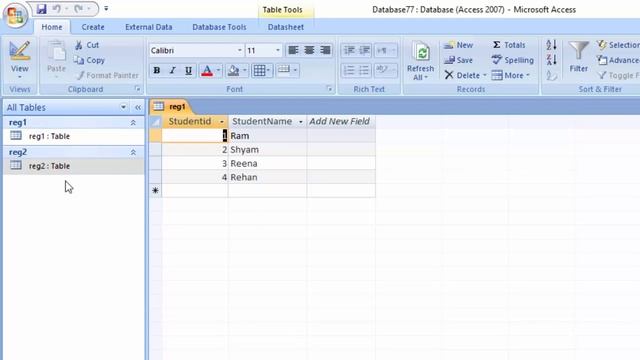The height and width of the screenshot is (360, 640).
Task: Click Save record button
Action: coord(458,60)
